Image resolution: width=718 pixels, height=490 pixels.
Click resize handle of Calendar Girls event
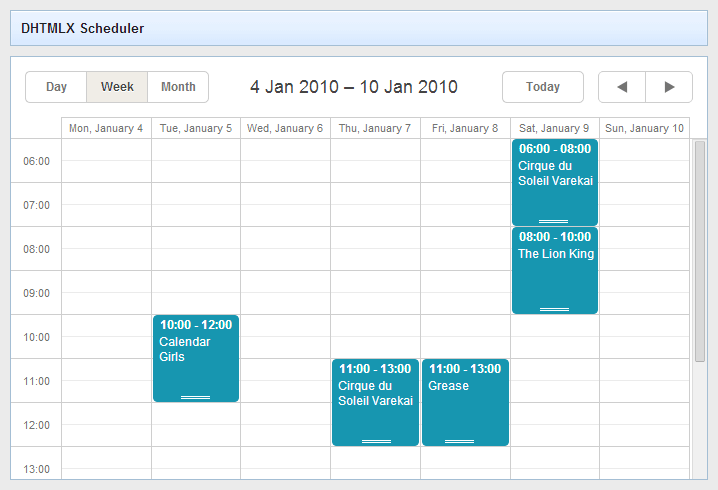pyautogui.click(x=195, y=397)
